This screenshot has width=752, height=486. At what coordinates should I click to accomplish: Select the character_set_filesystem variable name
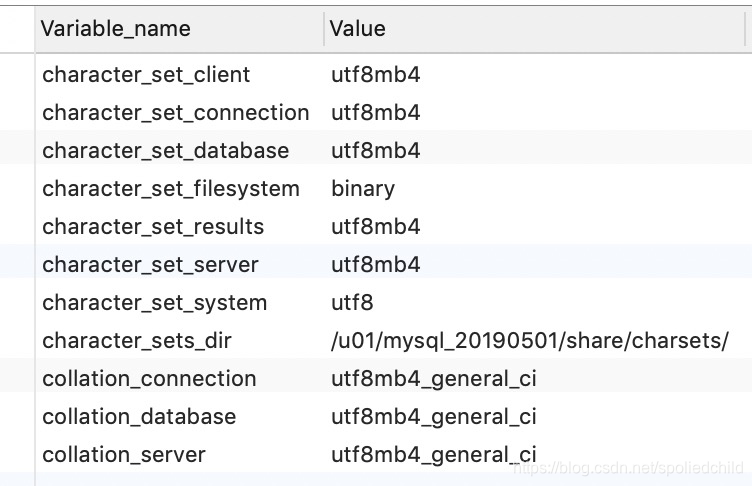pyautogui.click(x=170, y=189)
